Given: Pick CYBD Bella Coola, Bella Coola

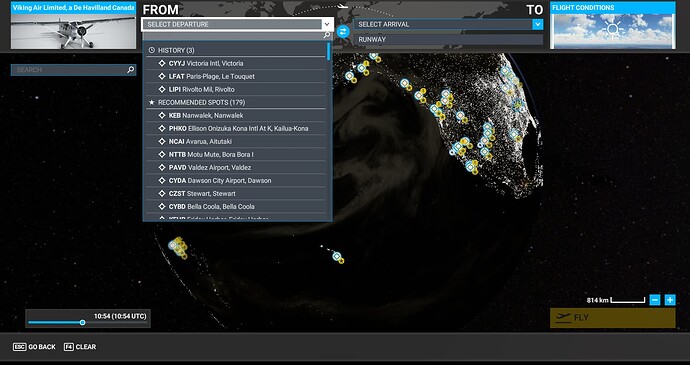Looking at the screenshot, I should coord(236,206).
